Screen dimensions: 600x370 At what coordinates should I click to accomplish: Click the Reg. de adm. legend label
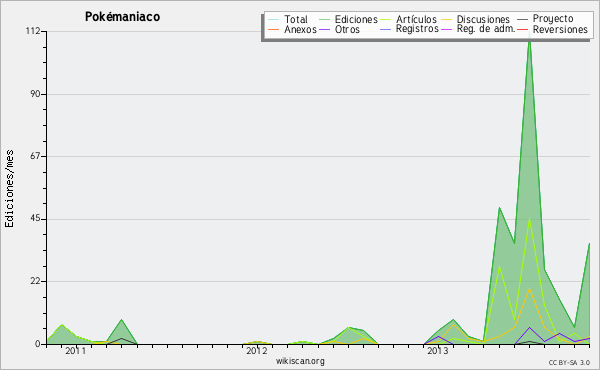click(486, 29)
